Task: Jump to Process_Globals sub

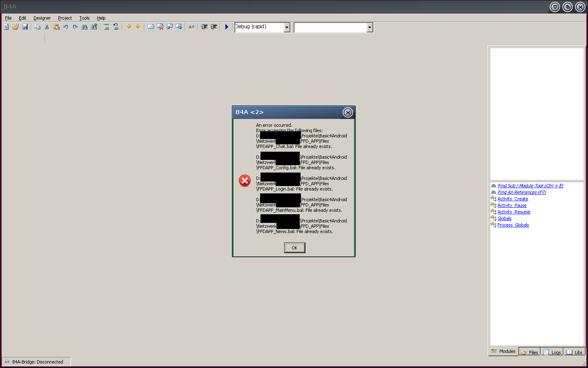Action: 513,225
